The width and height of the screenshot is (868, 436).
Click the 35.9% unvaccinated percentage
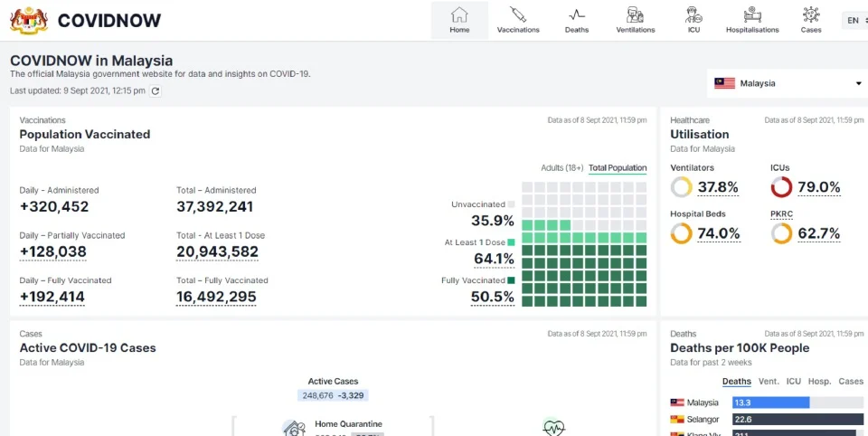493,221
